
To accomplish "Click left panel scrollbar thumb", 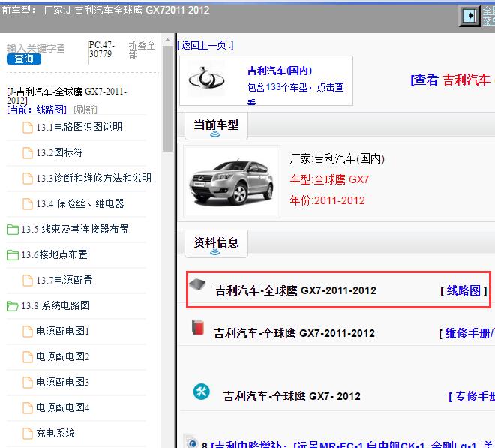I will pyautogui.click(x=168, y=99).
